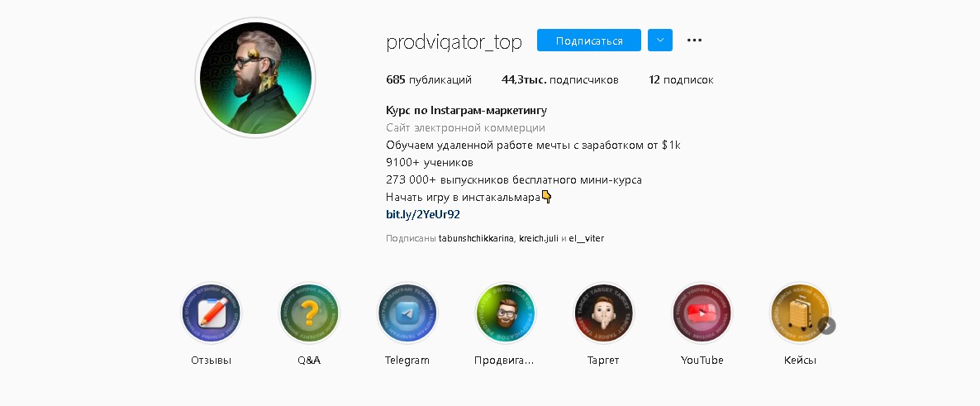This screenshot has height=406, width=980.
Task: Open the three-dot options menu
Action: click(694, 40)
